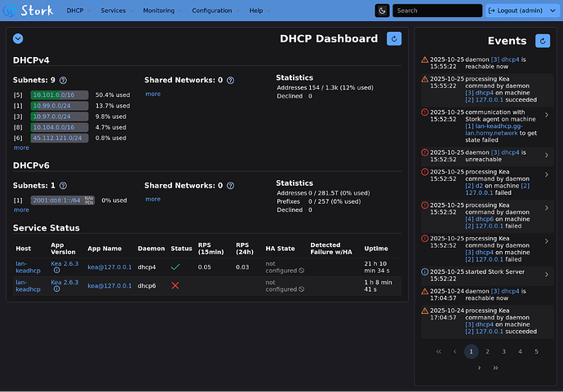Screen dimensions: 563x392
Task: Open help icon next to DHCPv6 Subnets: 1
Action: [x=63, y=186]
